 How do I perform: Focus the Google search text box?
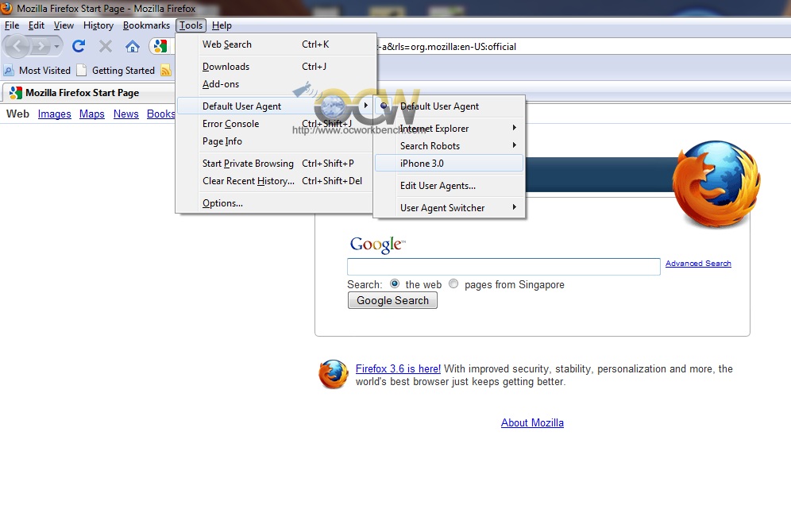[504, 266]
